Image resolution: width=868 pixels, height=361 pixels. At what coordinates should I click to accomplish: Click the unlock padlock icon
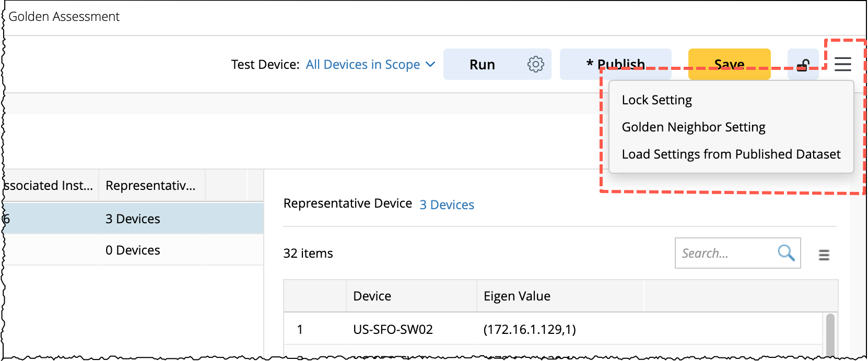pyautogui.click(x=803, y=65)
